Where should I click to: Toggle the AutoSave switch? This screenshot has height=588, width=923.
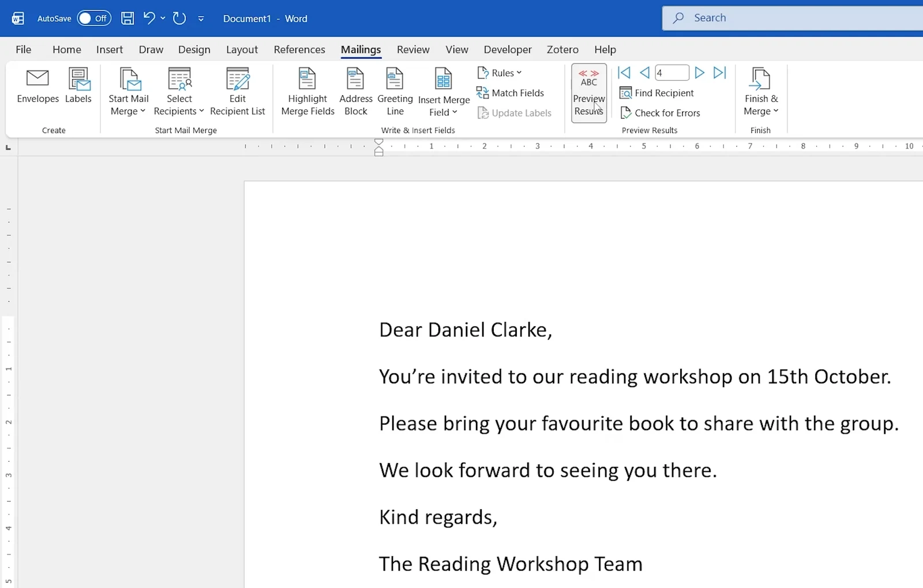93,18
